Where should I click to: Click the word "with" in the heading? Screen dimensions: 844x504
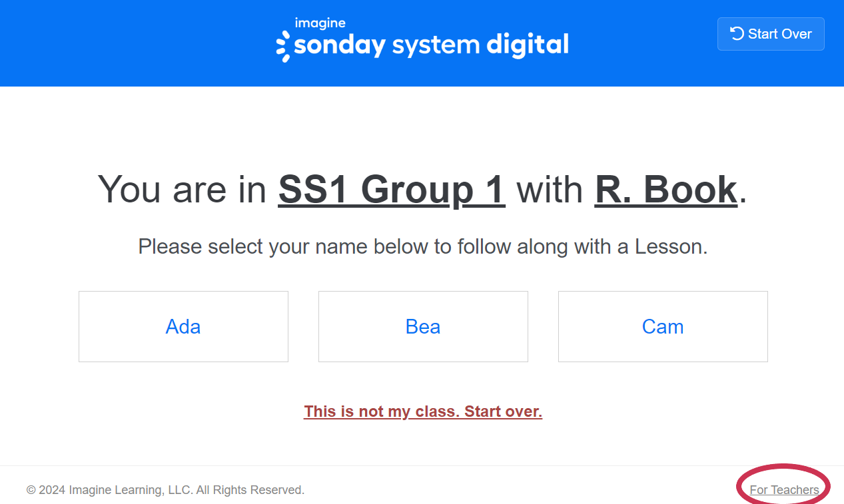tap(550, 190)
